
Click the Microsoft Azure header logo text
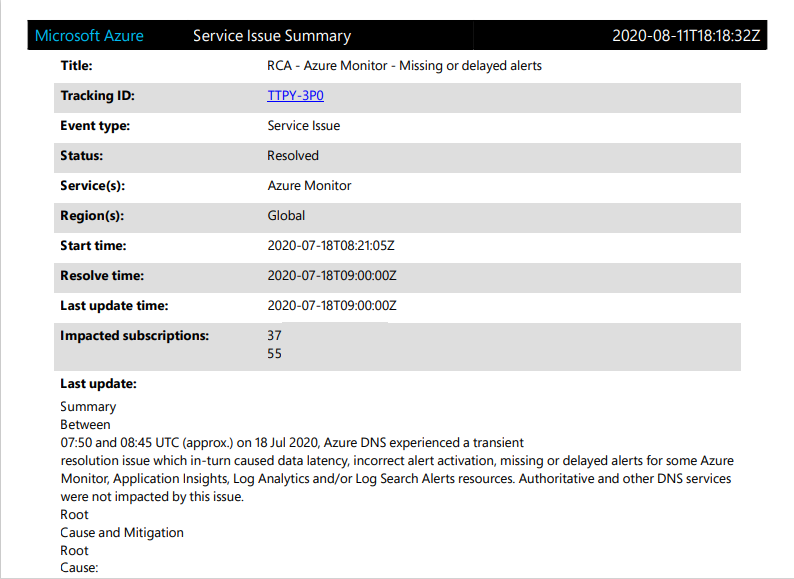89,35
